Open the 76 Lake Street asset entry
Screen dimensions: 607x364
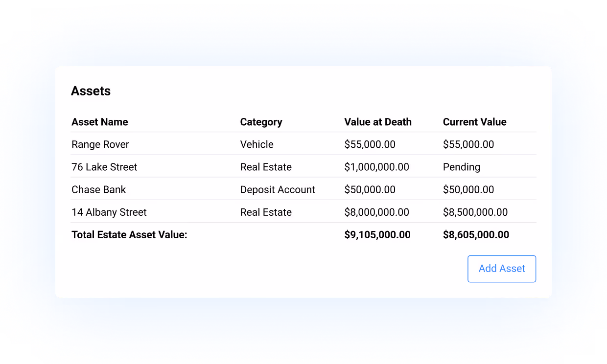coord(104,167)
